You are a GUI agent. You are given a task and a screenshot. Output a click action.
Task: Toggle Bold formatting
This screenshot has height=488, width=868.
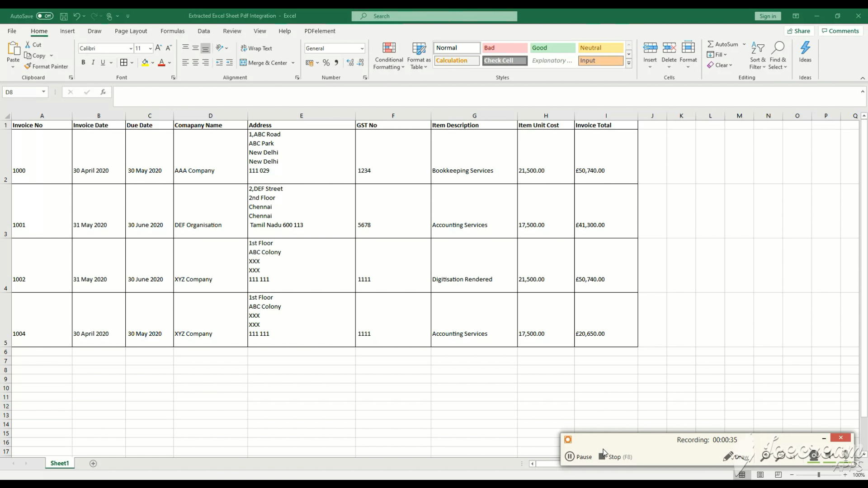click(x=83, y=63)
